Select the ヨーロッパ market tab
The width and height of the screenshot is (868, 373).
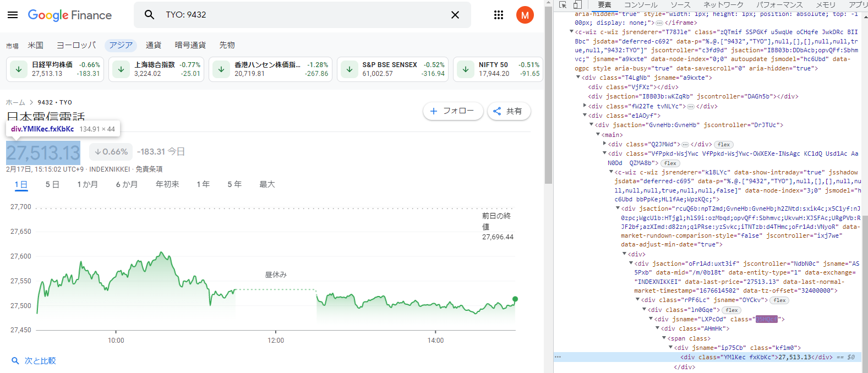[77, 45]
